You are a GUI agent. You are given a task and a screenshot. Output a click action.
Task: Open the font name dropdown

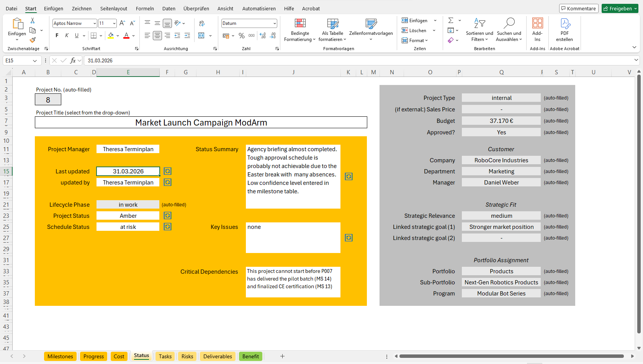pos(95,23)
